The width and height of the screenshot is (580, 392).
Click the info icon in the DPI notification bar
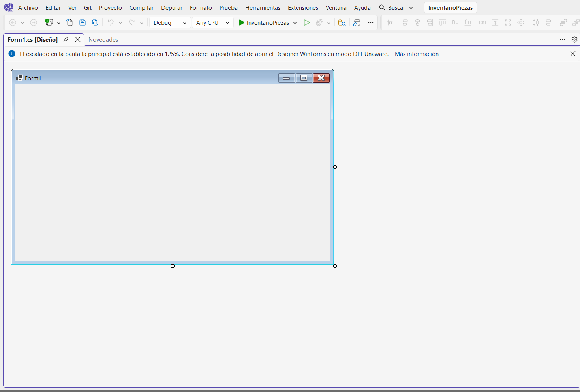(x=12, y=54)
